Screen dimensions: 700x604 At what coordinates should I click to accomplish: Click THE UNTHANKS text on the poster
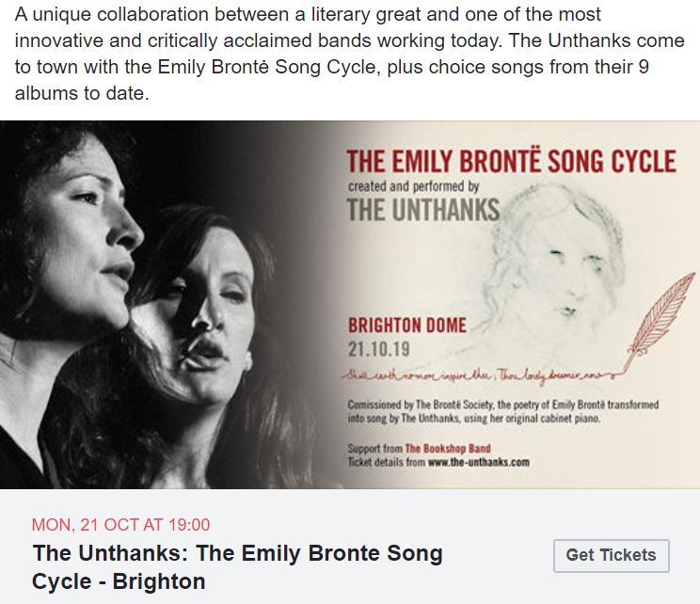423,210
